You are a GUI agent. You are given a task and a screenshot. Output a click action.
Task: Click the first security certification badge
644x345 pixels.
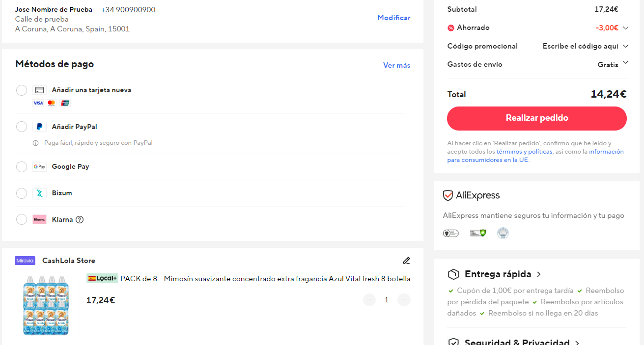[x=451, y=233]
